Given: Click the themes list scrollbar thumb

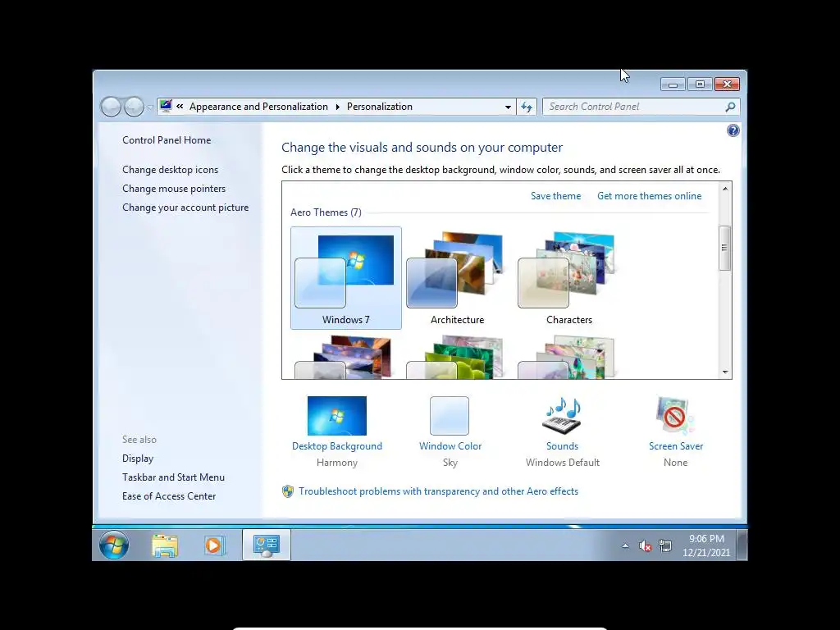Looking at the screenshot, I should (725, 248).
